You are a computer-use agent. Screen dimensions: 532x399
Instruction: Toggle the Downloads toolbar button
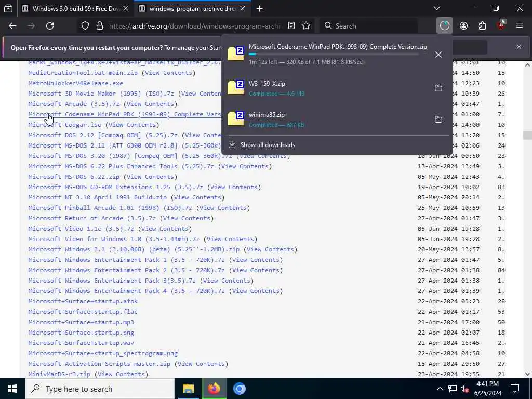445,26
